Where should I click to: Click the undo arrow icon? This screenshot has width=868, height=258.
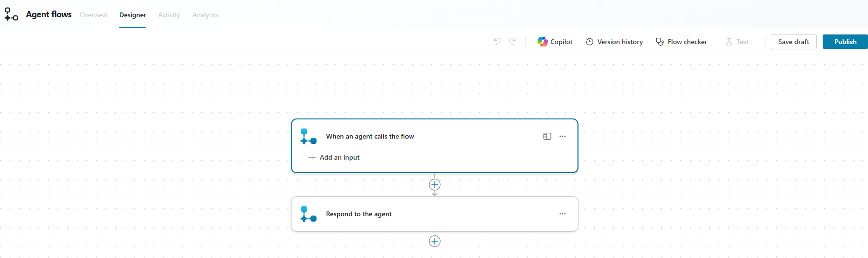[497, 42]
